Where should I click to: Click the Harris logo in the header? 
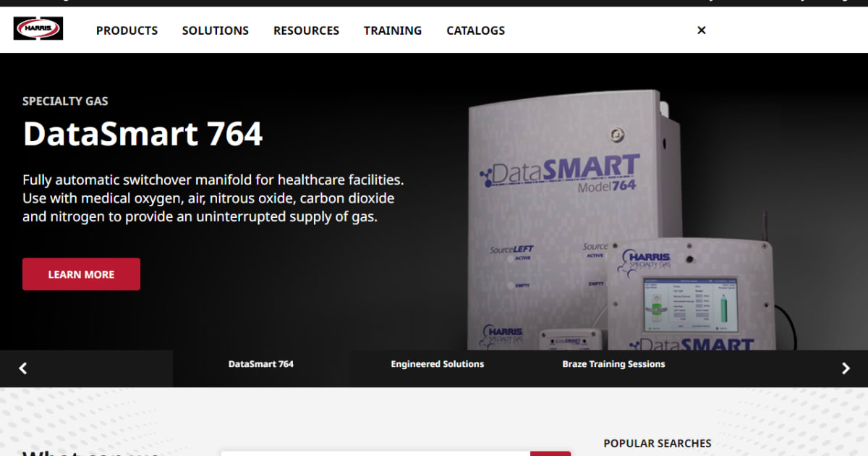[38, 28]
